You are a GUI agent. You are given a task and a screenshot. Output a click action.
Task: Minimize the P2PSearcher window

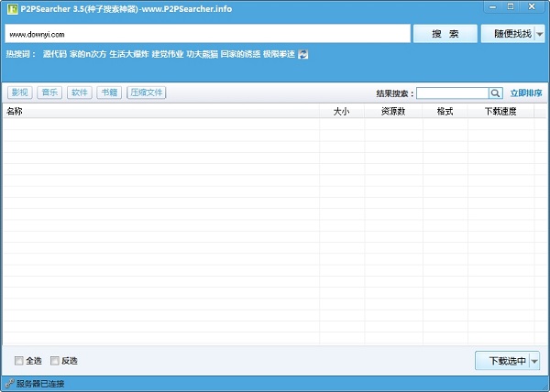493,7
